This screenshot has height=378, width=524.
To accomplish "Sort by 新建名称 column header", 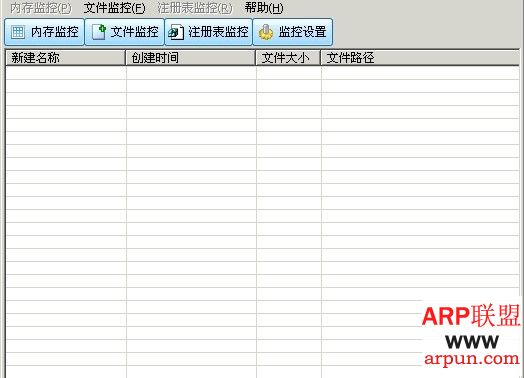I will pyautogui.click(x=66, y=58).
